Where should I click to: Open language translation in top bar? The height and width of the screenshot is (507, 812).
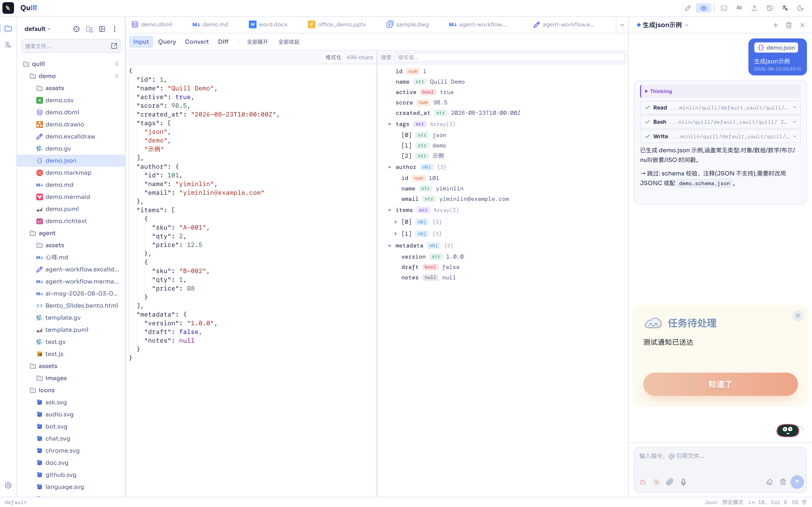pyautogui.click(x=785, y=8)
